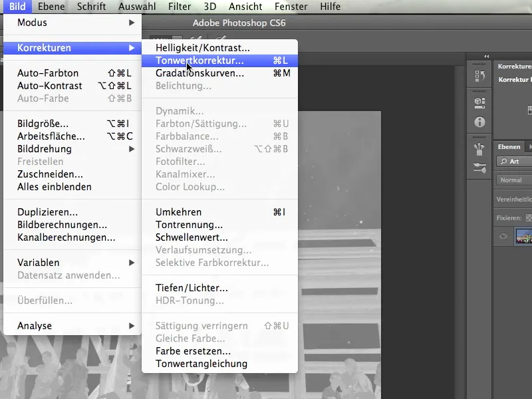
Task: Choose Tonwertkorrektur... from Korrekturen
Action: click(219, 61)
